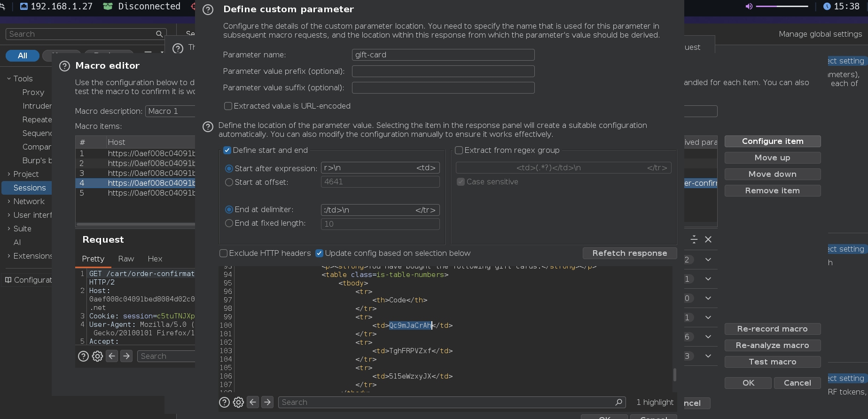
Task: Go to next match in response search
Action: click(x=267, y=402)
